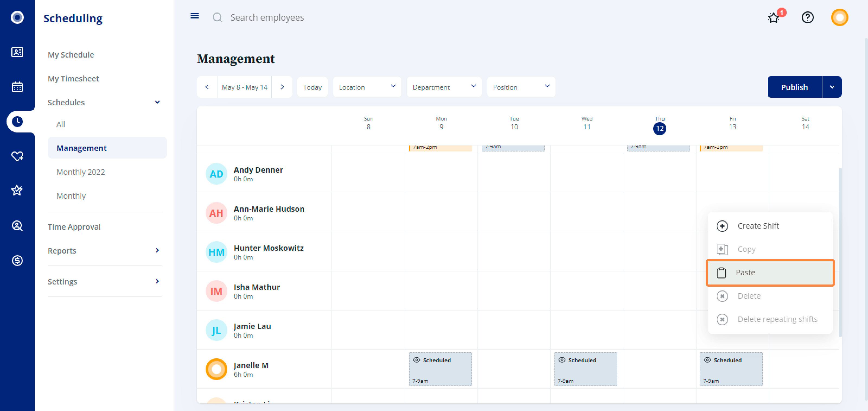Screen dimensions: 868x411
Task: Select the Monthly 2022 schedule
Action: pyautogui.click(x=81, y=172)
